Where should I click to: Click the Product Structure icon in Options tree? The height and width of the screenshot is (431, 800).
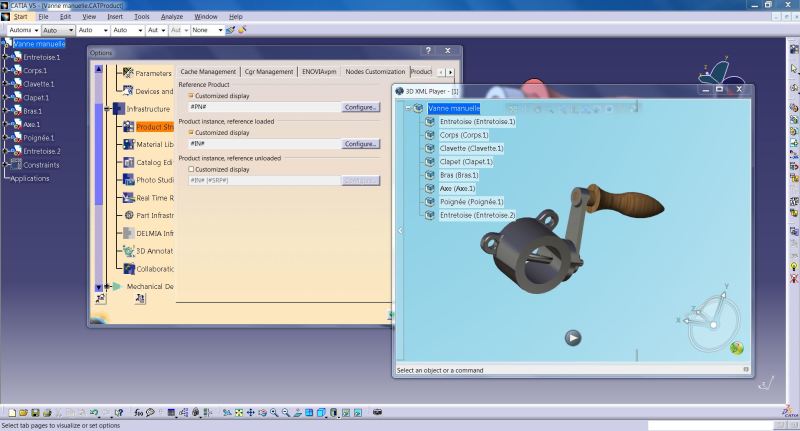[x=129, y=126]
